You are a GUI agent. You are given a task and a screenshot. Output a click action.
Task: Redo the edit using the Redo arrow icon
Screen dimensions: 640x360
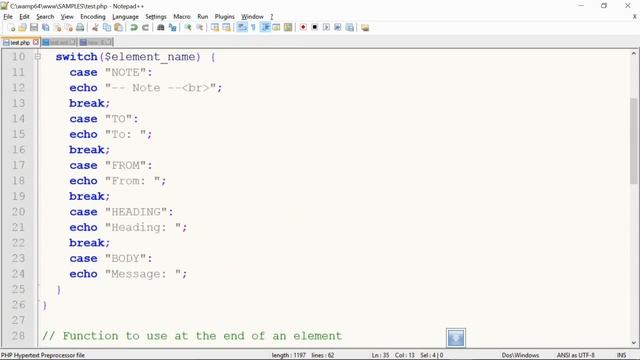point(145,27)
